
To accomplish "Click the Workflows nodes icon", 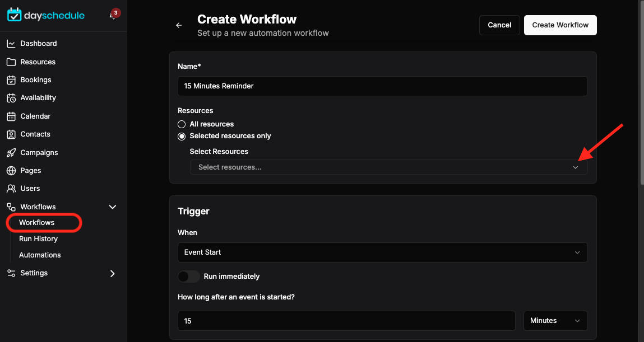I will (x=11, y=207).
